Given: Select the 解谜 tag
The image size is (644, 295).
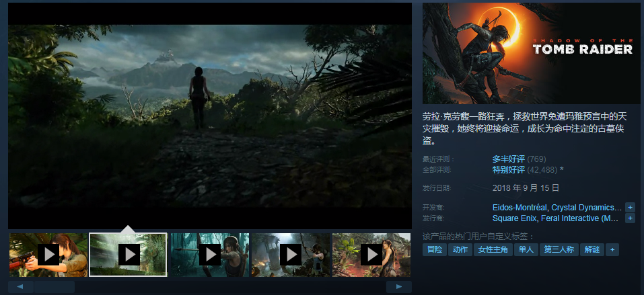Looking at the screenshot, I should 592,249.
